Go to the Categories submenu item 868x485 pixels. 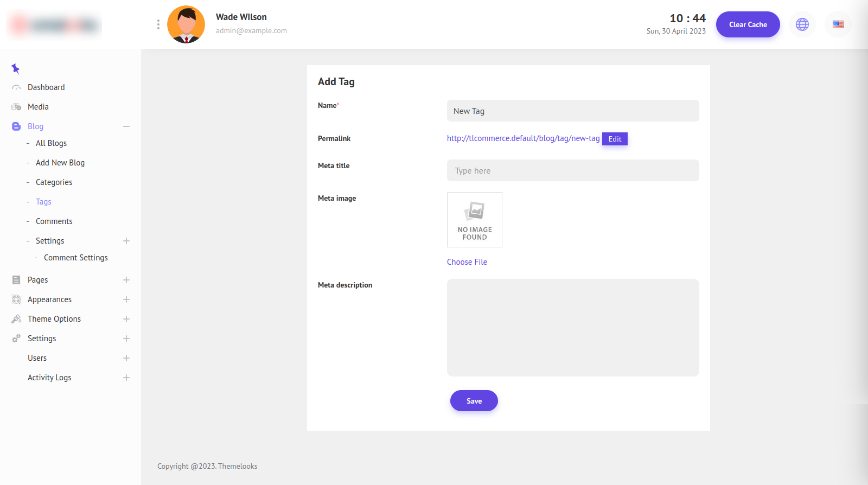pyautogui.click(x=54, y=182)
